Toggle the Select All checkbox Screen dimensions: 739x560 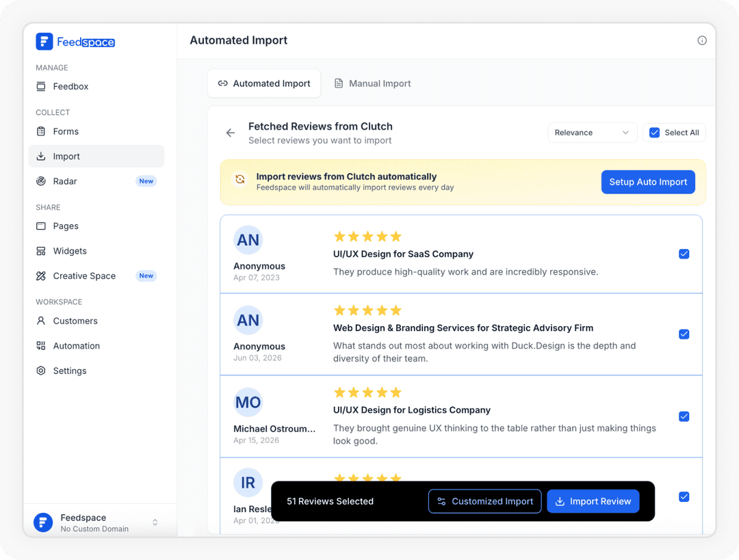coord(654,133)
